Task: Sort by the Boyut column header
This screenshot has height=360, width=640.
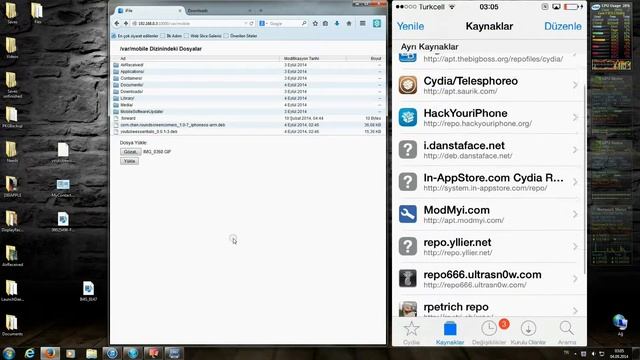Action: (x=376, y=58)
